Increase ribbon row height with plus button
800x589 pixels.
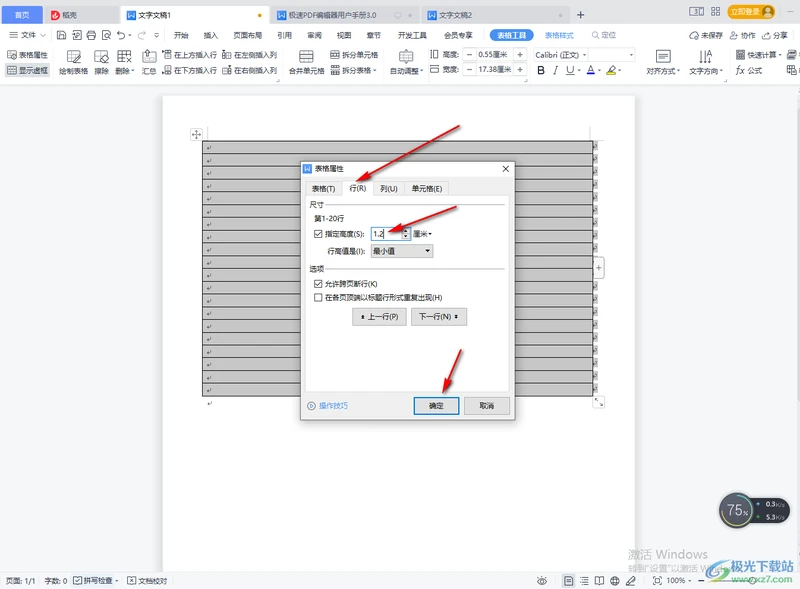click(520, 55)
